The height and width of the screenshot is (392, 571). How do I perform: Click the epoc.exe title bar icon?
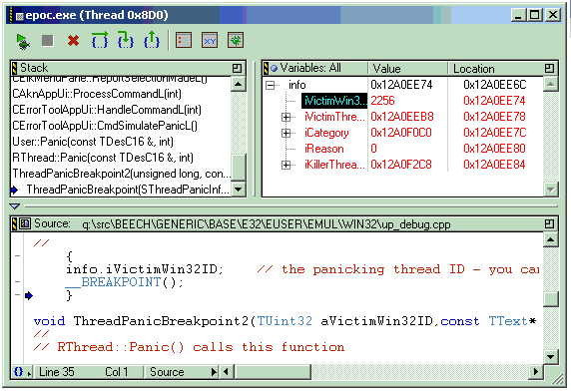coord(20,16)
